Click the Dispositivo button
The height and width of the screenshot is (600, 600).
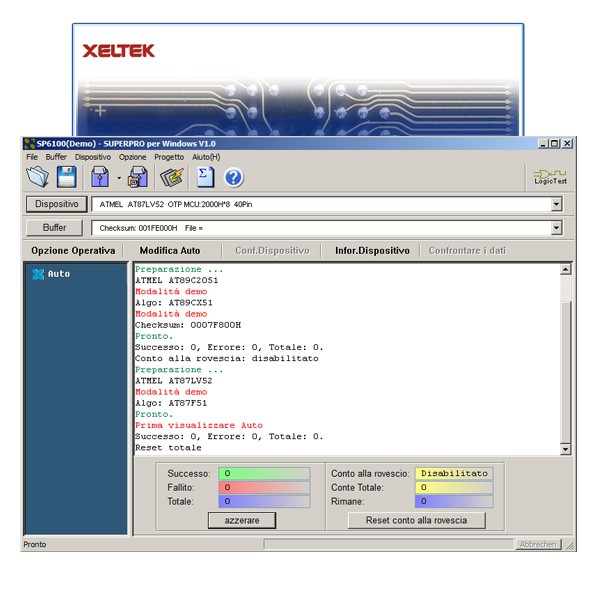[57, 204]
